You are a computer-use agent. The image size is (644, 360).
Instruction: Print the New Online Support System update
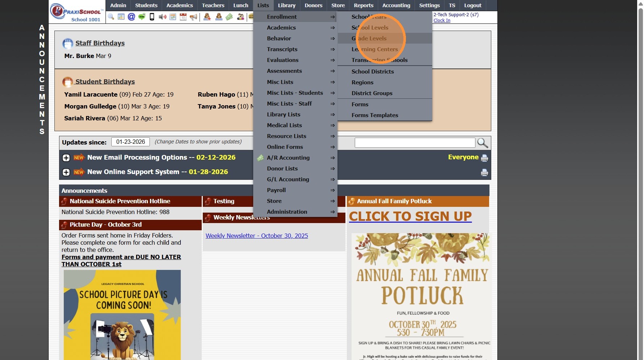point(484,172)
